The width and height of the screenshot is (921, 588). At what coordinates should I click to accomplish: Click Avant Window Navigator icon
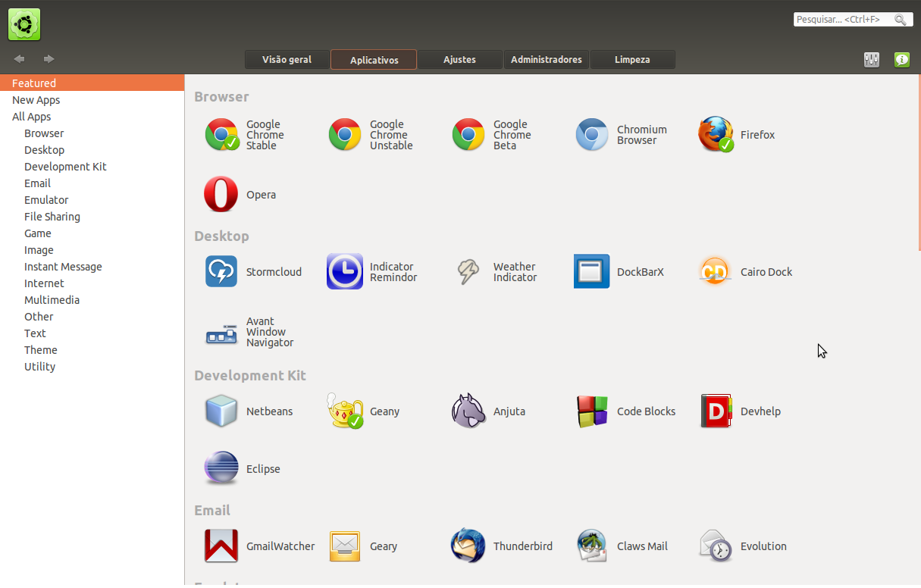(x=221, y=333)
